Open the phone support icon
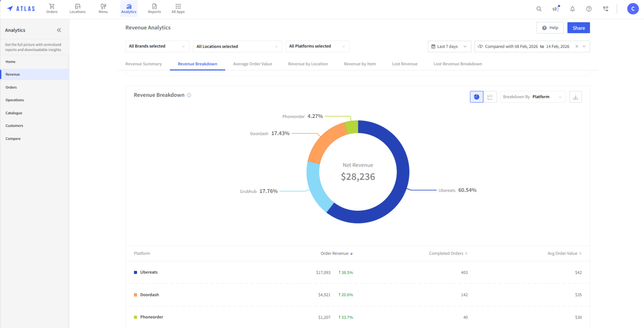The height and width of the screenshot is (328, 644). [x=606, y=9]
